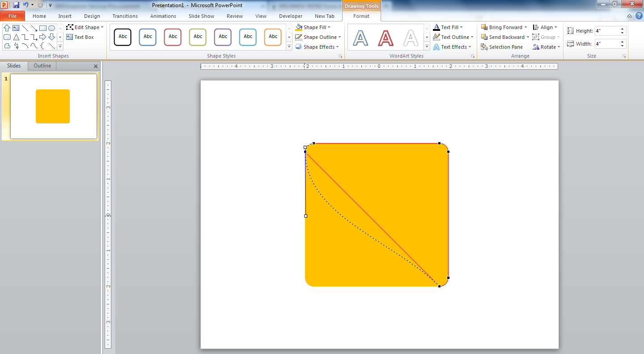Select the Left Brace shape

click(x=43, y=46)
